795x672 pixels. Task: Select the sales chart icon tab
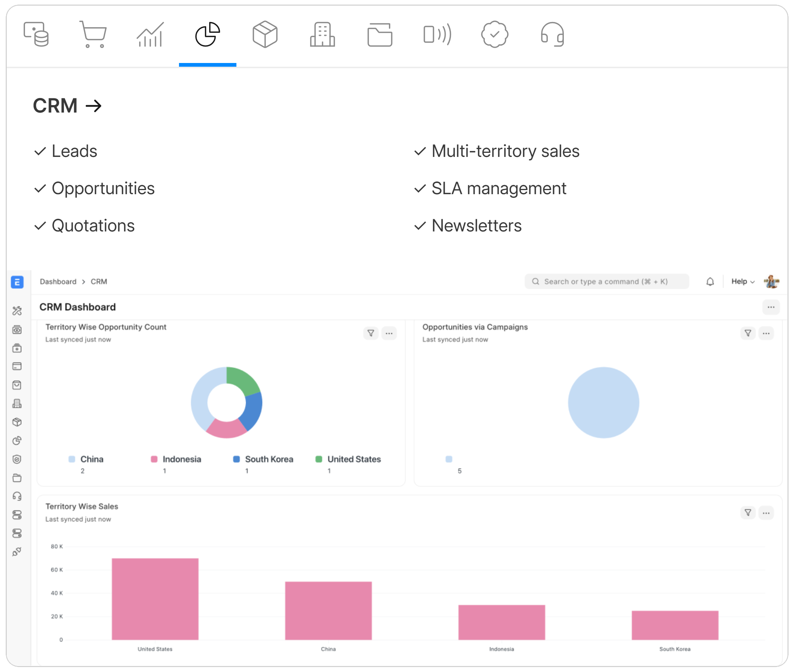tap(150, 34)
